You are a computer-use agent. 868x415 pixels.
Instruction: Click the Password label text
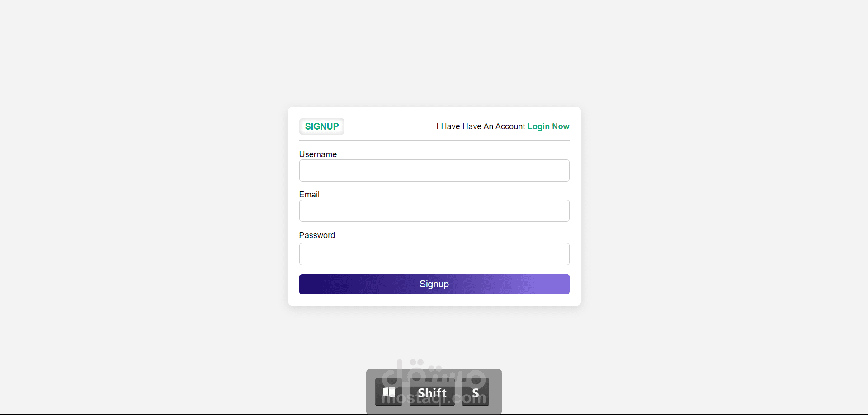(317, 235)
